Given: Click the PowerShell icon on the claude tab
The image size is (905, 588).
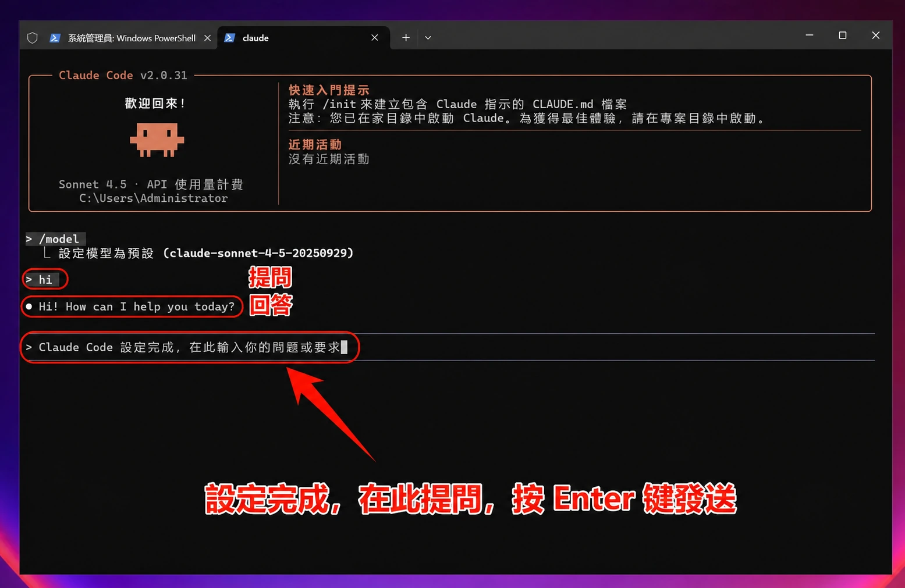Looking at the screenshot, I should coord(230,38).
